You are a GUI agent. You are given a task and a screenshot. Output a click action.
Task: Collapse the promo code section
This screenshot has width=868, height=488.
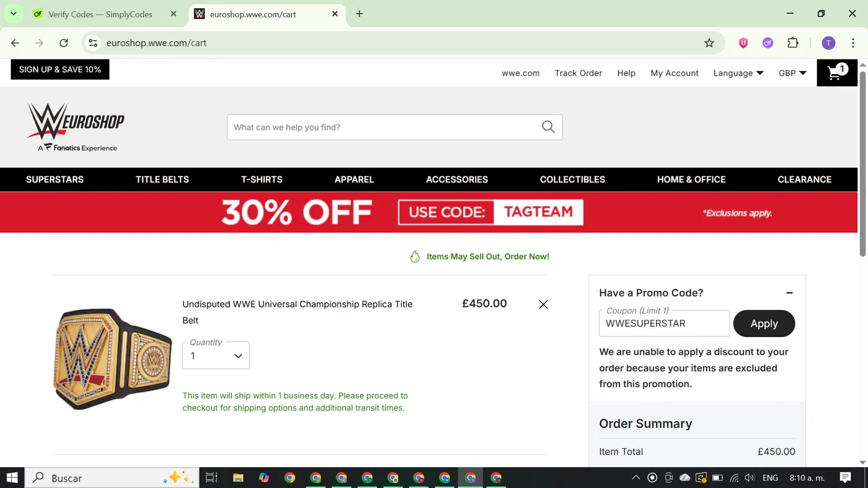pos(789,293)
